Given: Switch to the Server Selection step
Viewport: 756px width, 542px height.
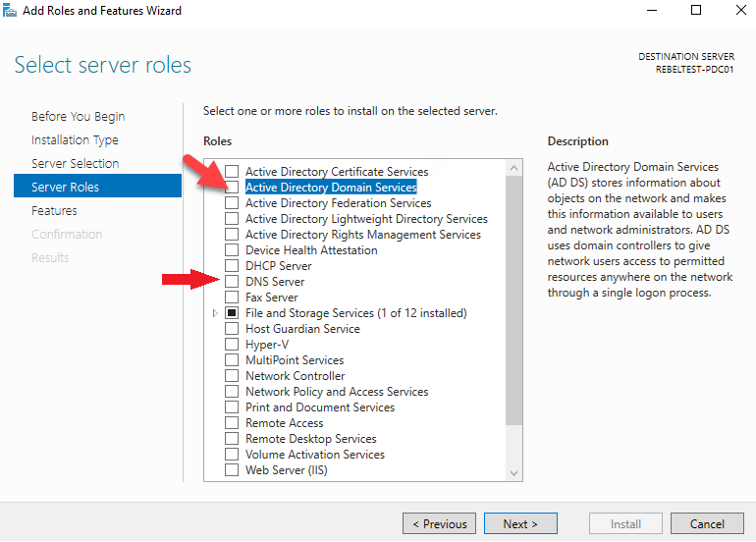Looking at the screenshot, I should click(x=75, y=164).
